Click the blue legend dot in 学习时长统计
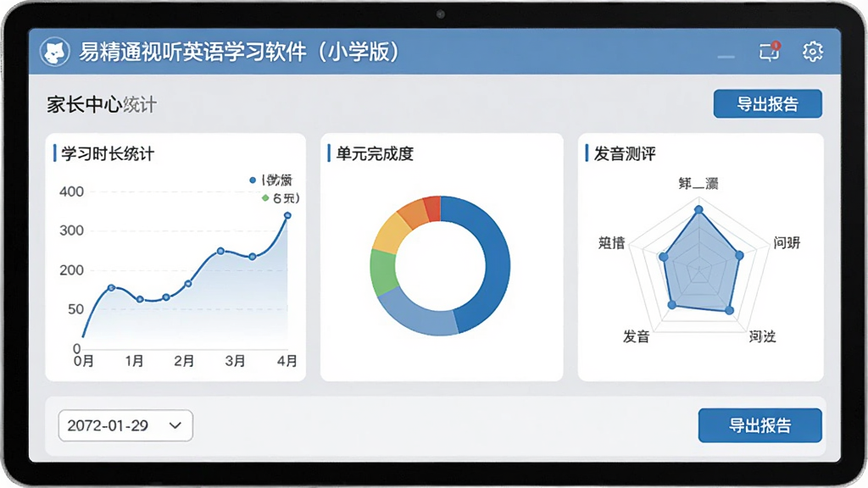The image size is (868, 488). [x=253, y=180]
